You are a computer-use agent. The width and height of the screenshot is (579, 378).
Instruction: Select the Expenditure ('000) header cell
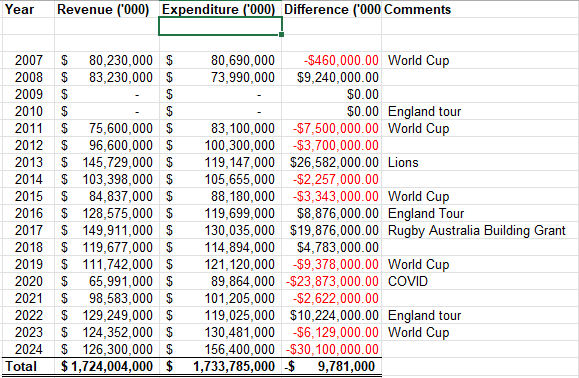click(220, 9)
